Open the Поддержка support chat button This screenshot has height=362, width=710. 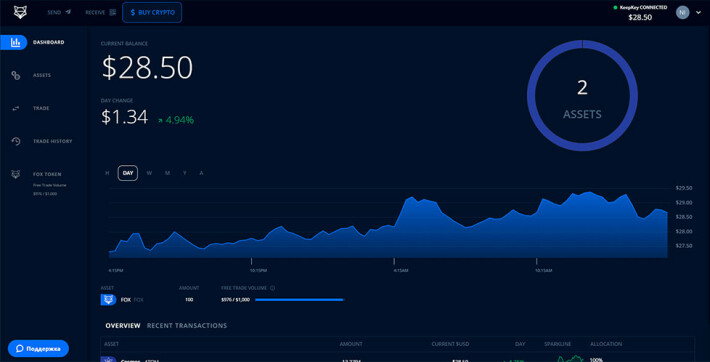tap(38, 349)
